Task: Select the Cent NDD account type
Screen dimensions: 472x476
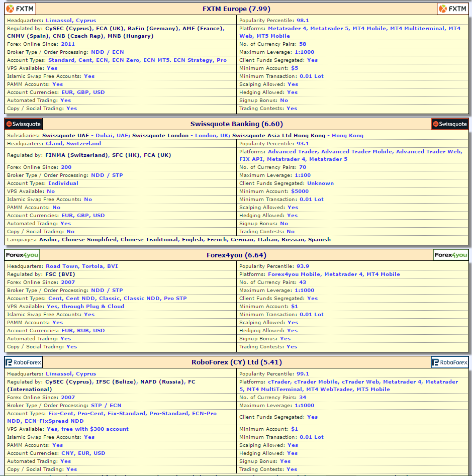Action: coord(80,299)
